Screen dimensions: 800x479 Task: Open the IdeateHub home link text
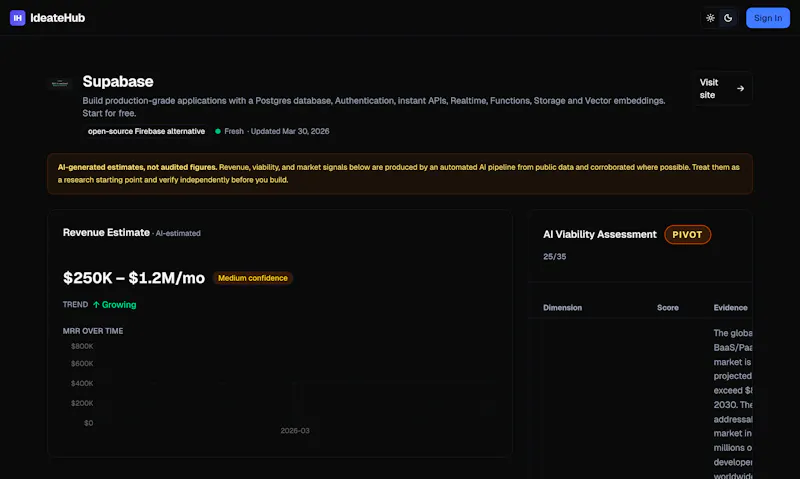(57, 18)
